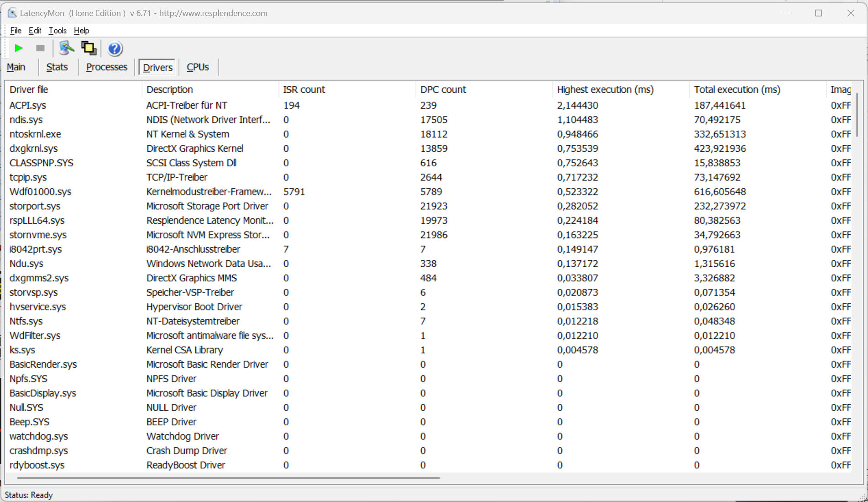Switch to the Processes tab
The height and width of the screenshot is (502, 868).
pyautogui.click(x=107, y=67)
